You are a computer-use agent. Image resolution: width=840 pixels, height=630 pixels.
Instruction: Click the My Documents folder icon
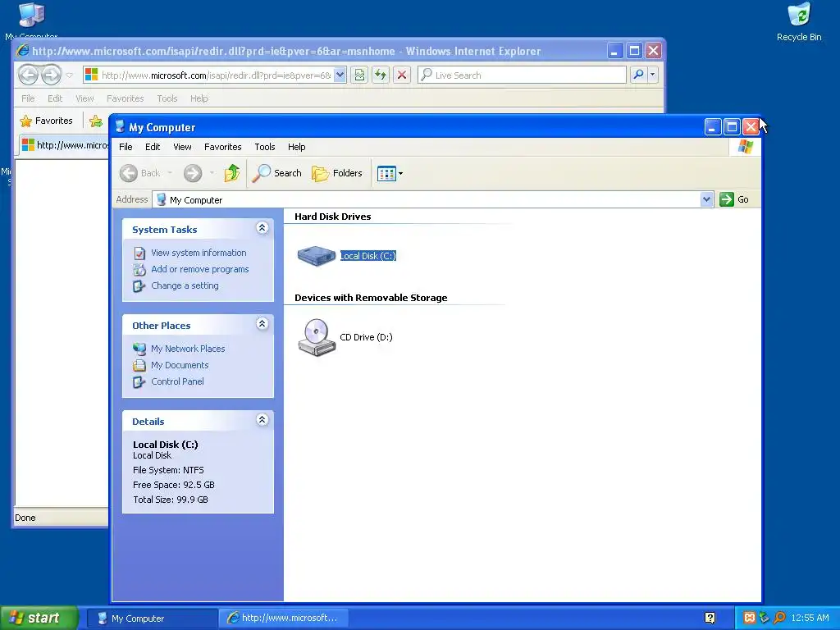139,365
